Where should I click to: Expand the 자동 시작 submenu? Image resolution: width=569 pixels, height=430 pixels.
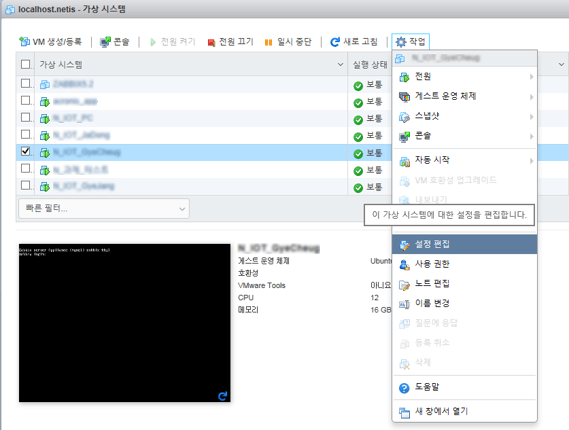[x=464, y=160]
